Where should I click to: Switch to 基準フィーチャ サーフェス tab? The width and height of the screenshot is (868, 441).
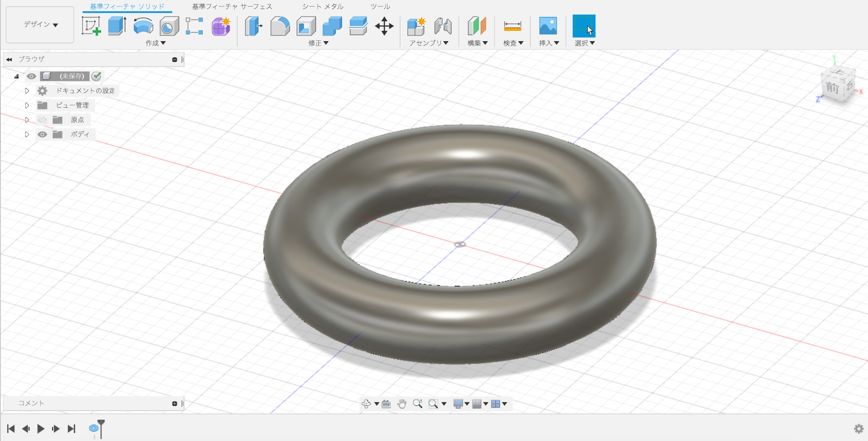click(x=232, y=7)
